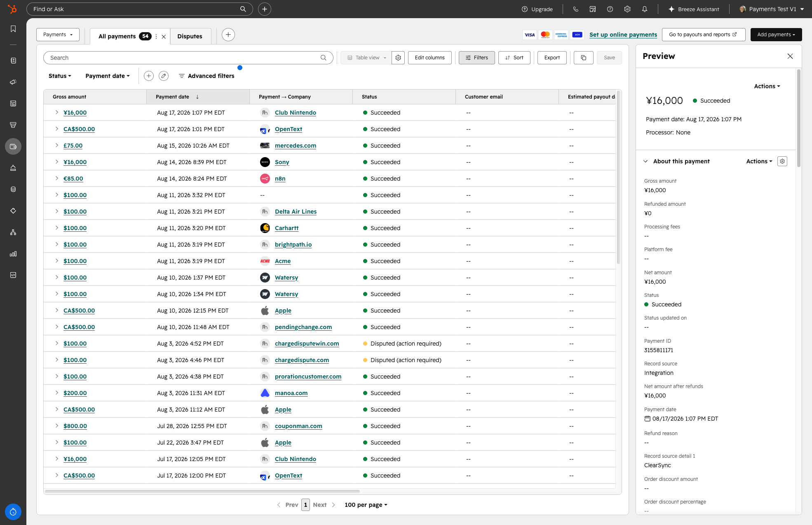Open Breeze Assistant

(x=694, y=9)
